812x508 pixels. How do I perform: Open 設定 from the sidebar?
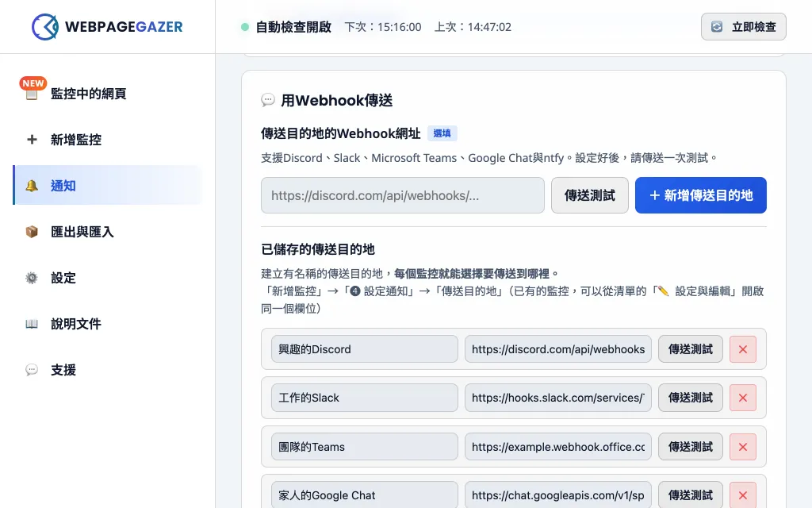click(107, 278)
